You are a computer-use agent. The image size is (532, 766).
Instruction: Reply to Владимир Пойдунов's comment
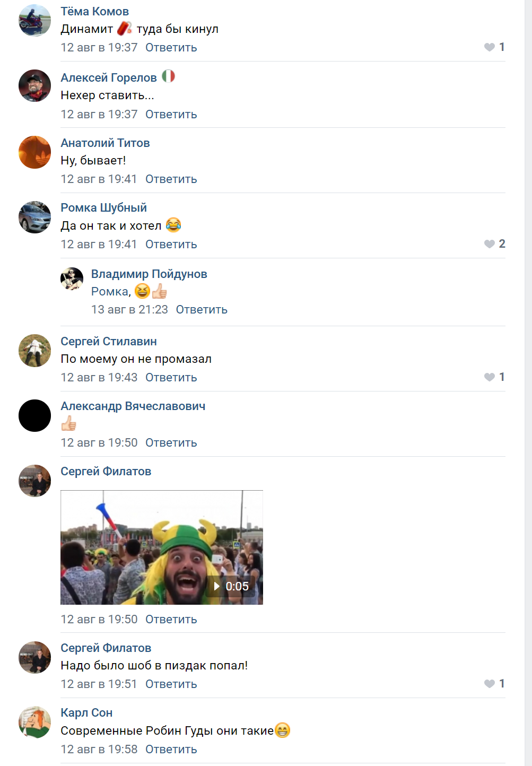(x=202, y=310)
